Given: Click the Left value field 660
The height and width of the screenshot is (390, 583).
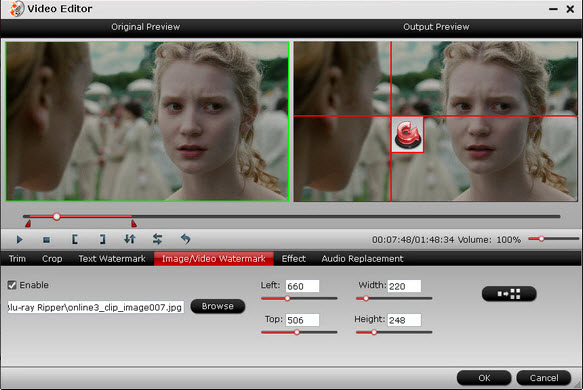Looking at the screenshot, I should 302,286.
